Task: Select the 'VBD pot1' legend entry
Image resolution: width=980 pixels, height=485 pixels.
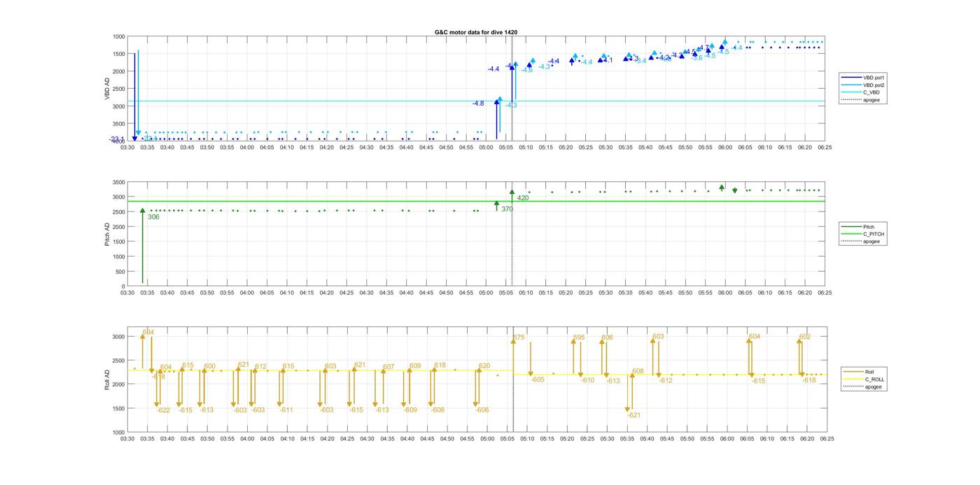Action: (863, 78)
